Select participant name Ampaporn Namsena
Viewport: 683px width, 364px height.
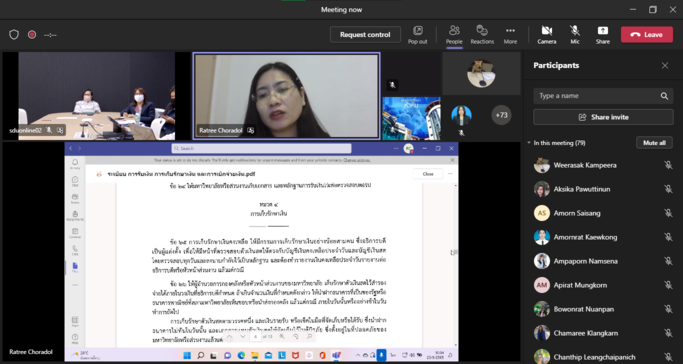(586, 261)
